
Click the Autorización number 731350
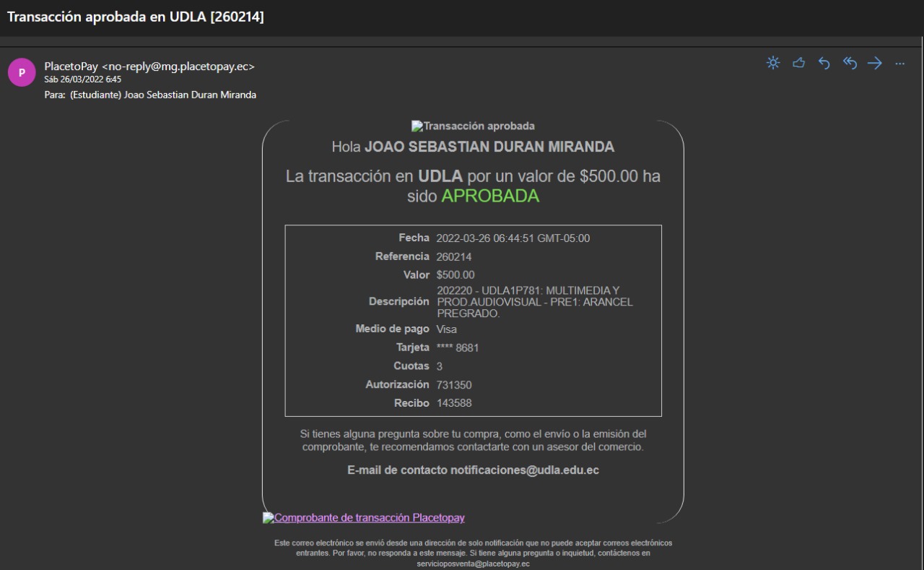tap(454, 385)
